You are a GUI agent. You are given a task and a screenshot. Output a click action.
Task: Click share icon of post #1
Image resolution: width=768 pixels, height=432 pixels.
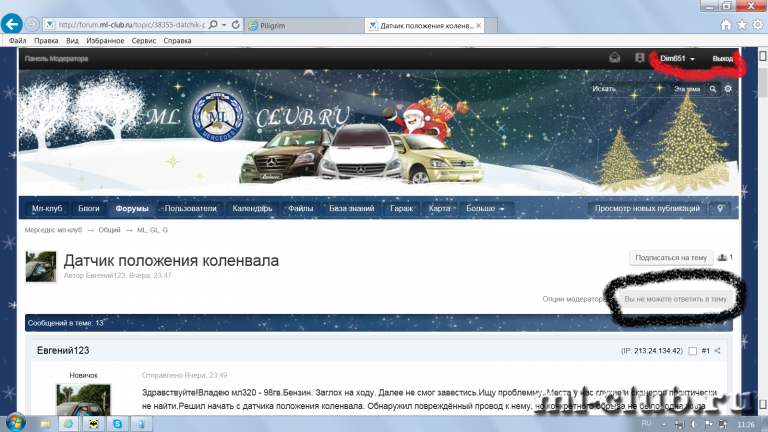tap(718, 351)
